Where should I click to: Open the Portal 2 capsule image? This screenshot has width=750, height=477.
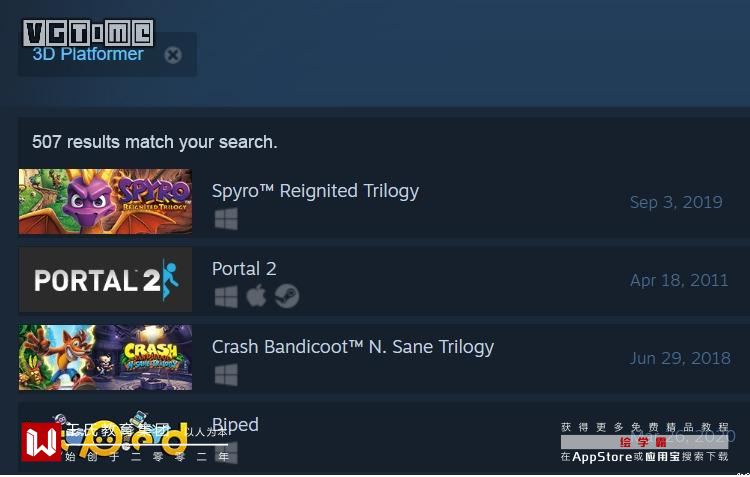click(105, 279)
